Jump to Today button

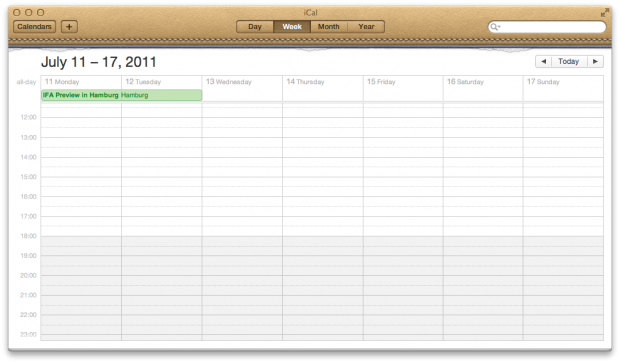tap(568, 61)
